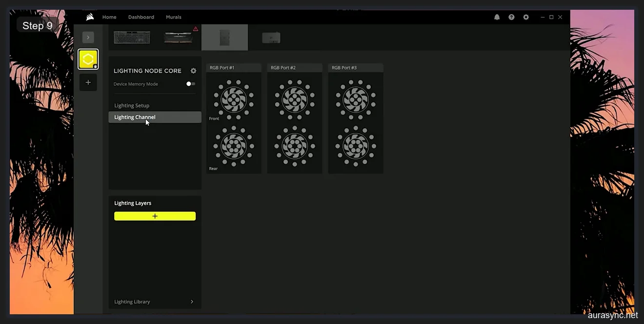Open the help icon in the title bar
Image resolution: width=644 pixels, height=324 pixels.
coord(511,17)
